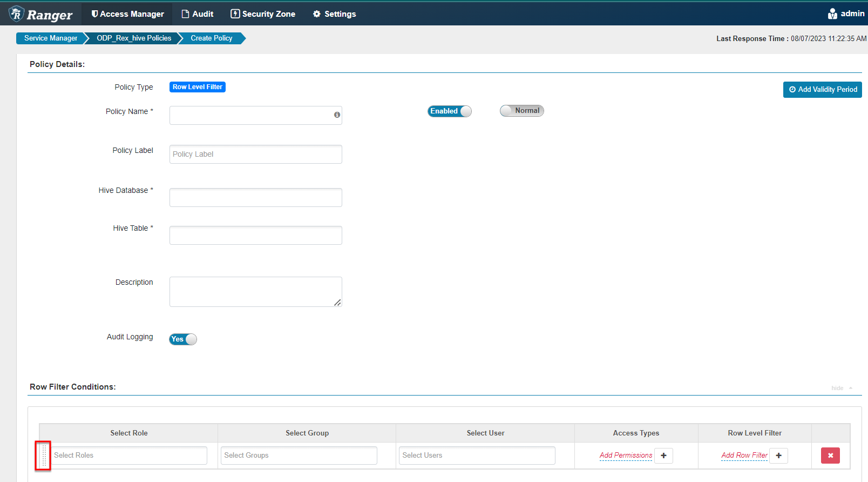
Task: Open the Access Manager menu
Action: tap(127, 14)
